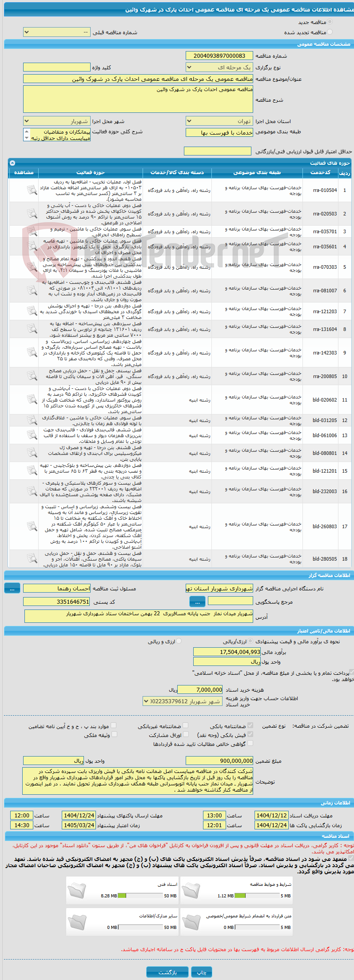Toggle the اسناد خزانه اسلامی payment checkbox
The width and height of the screenshot is (354, 980).
(352, 673)
